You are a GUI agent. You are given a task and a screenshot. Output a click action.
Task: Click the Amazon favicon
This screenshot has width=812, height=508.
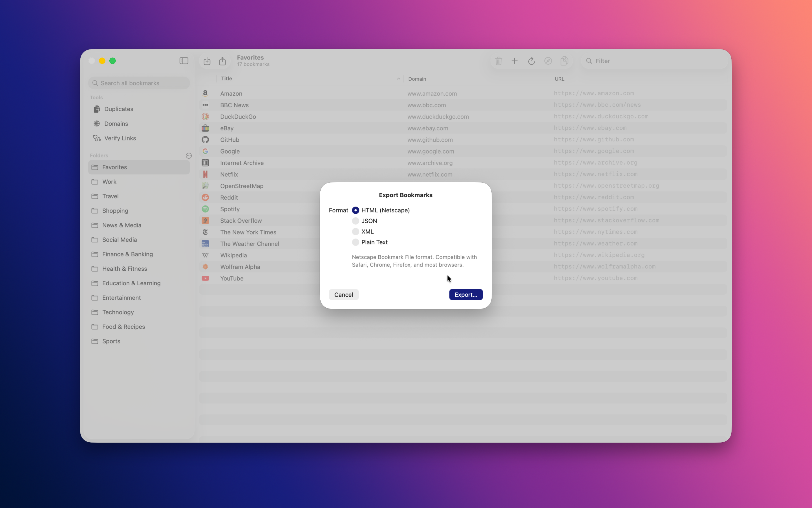(205, 93)
